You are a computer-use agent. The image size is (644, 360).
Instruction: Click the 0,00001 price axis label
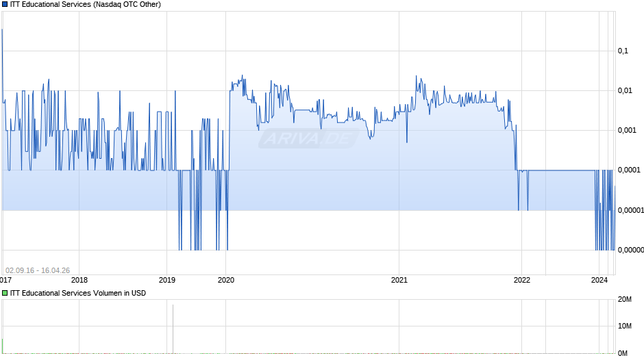point(631,210)
